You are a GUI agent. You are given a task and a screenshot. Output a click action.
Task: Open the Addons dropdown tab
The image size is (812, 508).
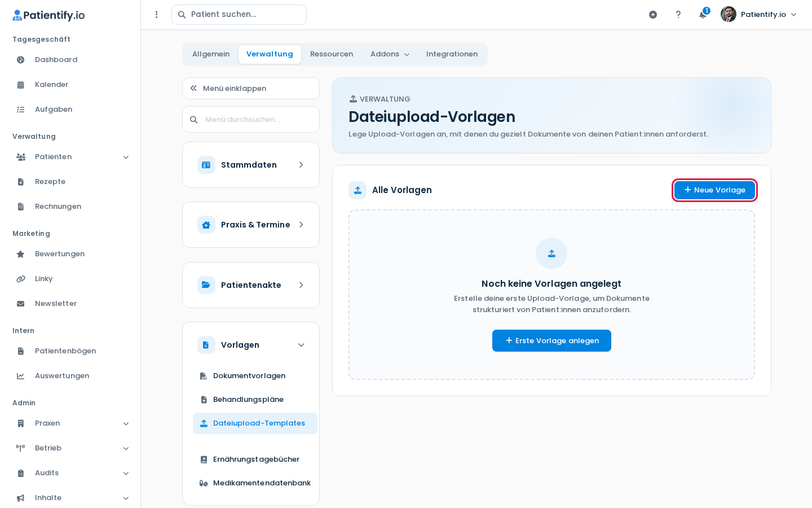coord(390,54)
